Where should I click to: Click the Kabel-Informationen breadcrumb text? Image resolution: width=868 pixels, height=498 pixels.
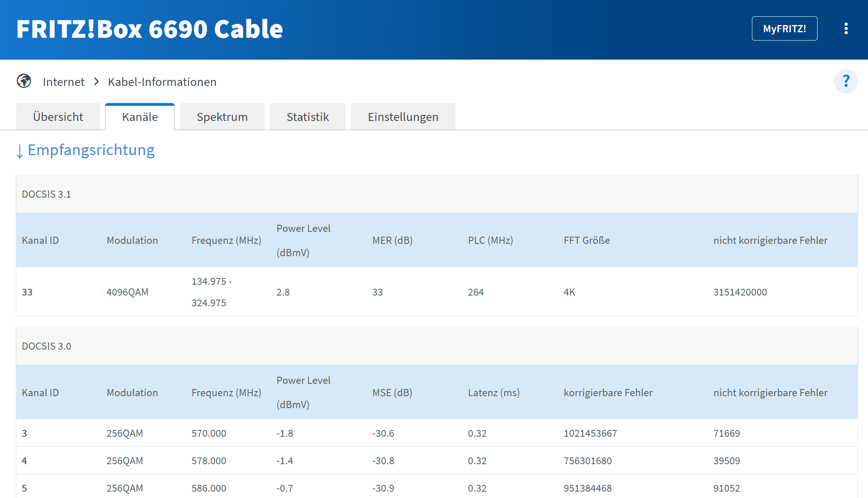(162, 82)
